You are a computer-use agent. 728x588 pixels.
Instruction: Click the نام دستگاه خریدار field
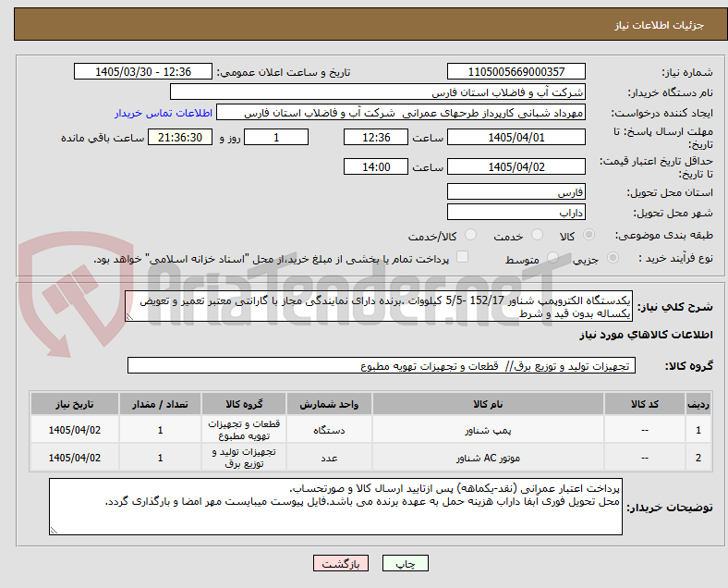click(378, 92)
